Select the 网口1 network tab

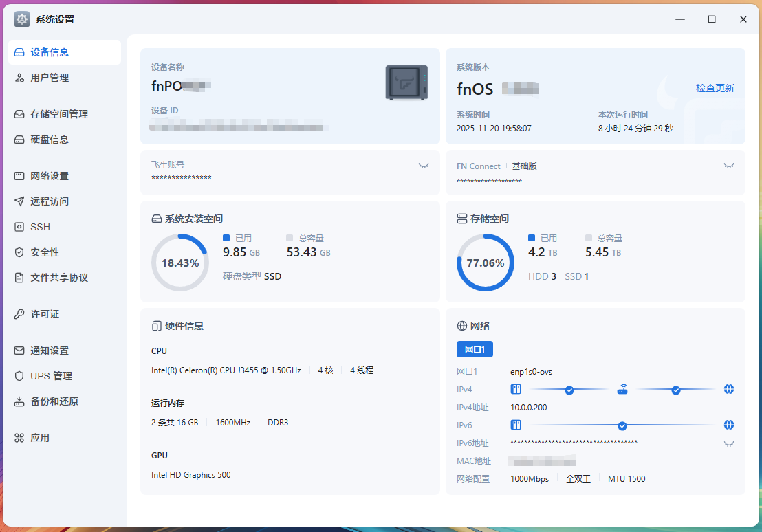point(475,349)
